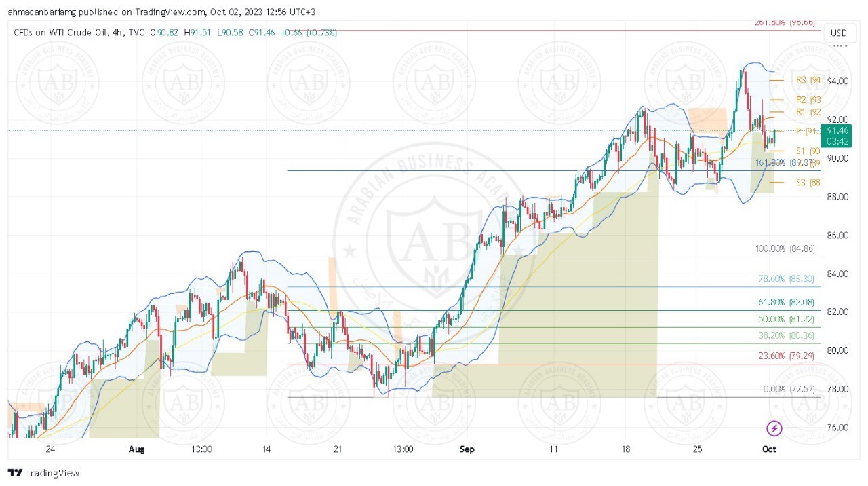
Task: Click the S1 pivot support label
Action: [808, 151]
